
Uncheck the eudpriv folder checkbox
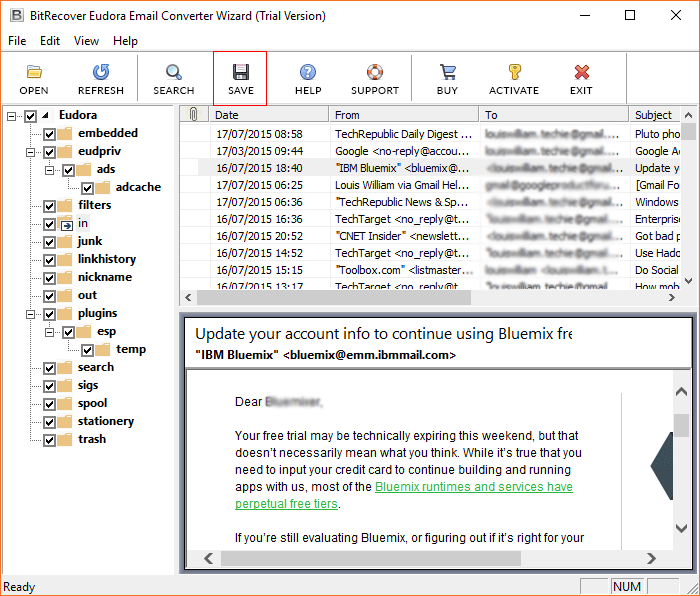click(x=50, y=152)
